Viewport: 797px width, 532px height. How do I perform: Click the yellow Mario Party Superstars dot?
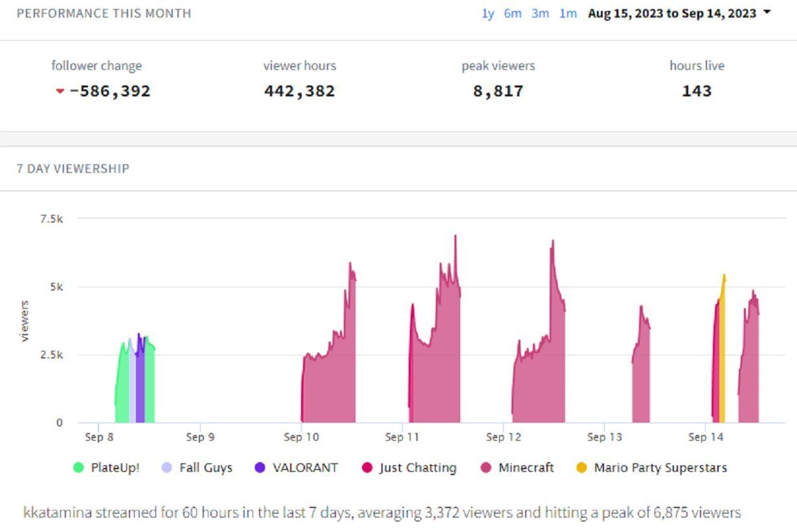pyautogui.click(x=581, y=468)
